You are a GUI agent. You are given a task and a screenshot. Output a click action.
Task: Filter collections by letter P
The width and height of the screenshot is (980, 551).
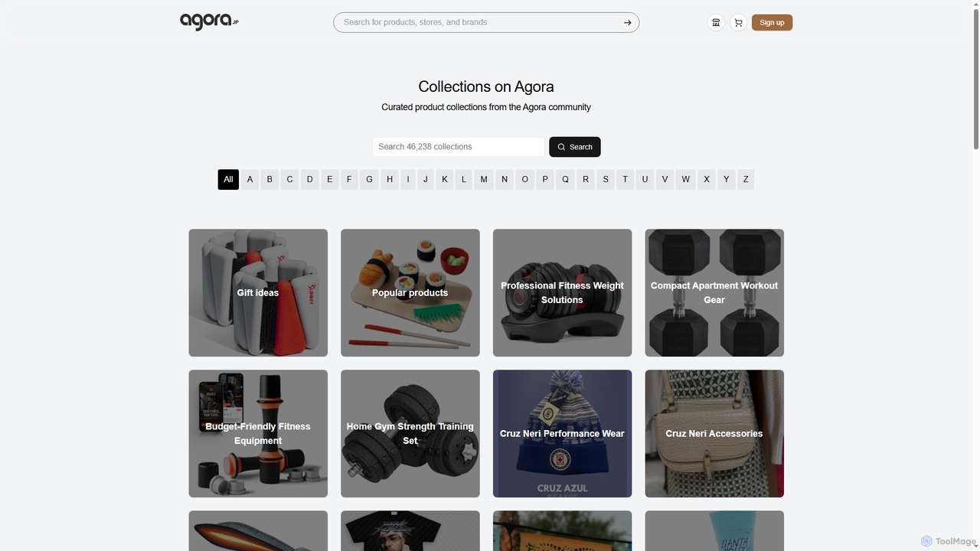[x=545, y=179]
